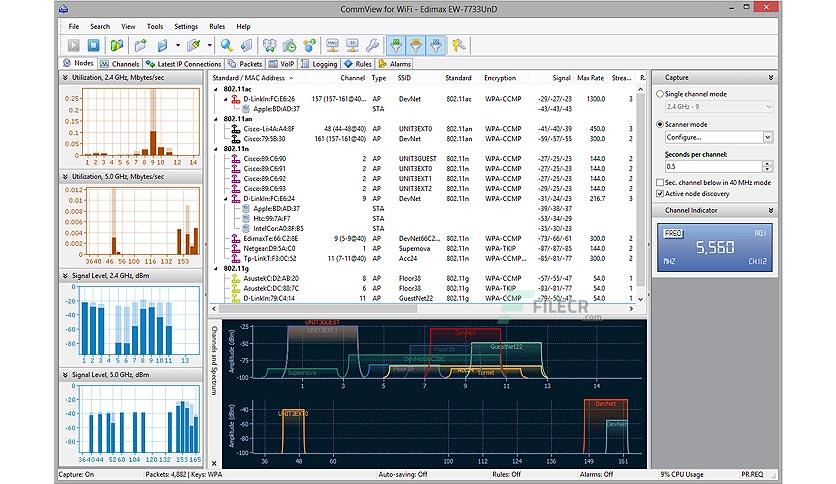Click the node list vertical scrollbar thumb
The height and width of the screenshot is (484, 836).
pos(640,191)
